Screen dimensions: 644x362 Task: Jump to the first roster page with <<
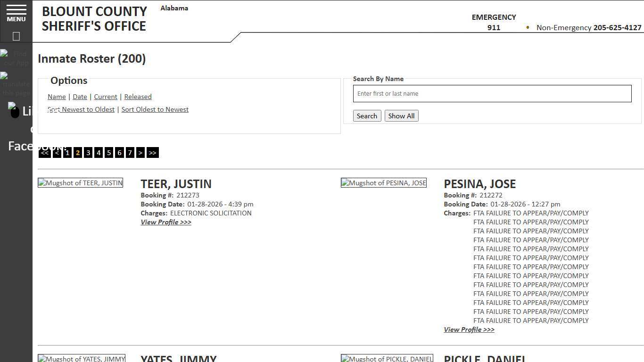click(x=44, y=152)
